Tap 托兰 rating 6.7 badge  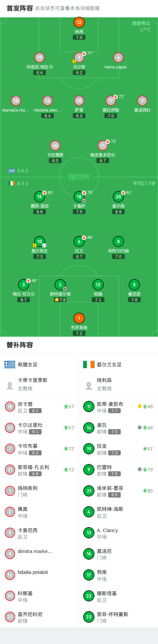coord(79,256)
